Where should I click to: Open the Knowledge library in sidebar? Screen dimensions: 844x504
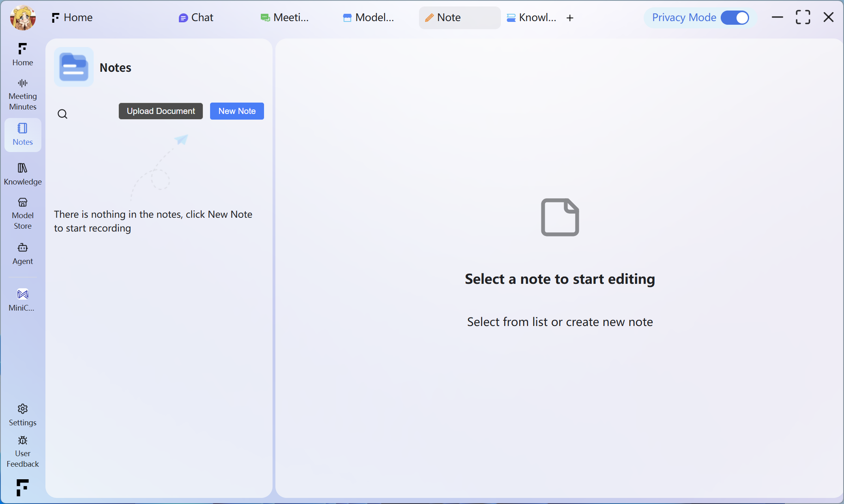click(23, 174)
